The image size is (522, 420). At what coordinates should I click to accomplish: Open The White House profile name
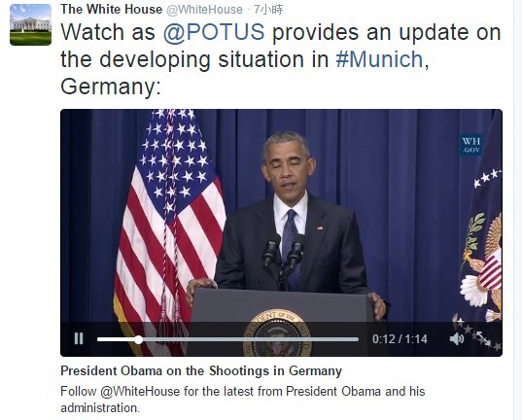point(111,10)
